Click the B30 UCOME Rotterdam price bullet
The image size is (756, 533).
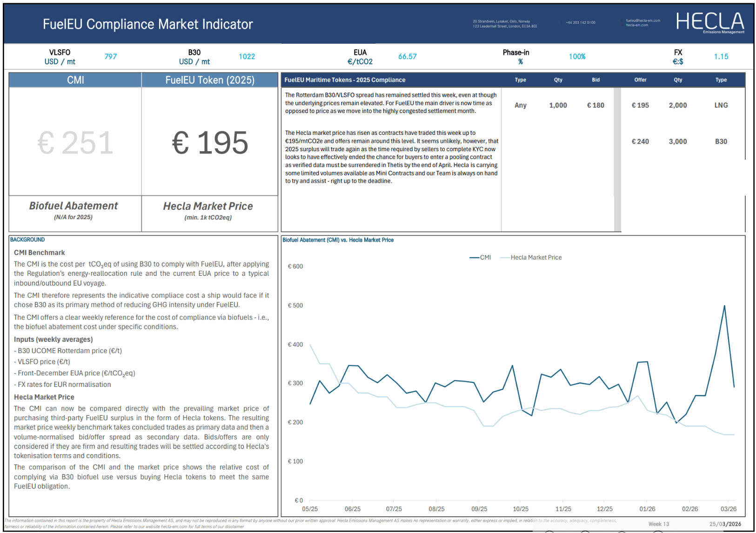68,351
